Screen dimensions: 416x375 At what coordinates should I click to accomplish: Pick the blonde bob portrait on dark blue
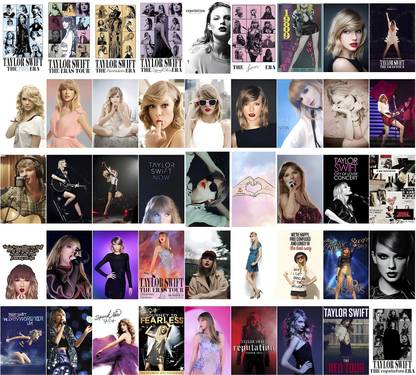click(346, 38)
